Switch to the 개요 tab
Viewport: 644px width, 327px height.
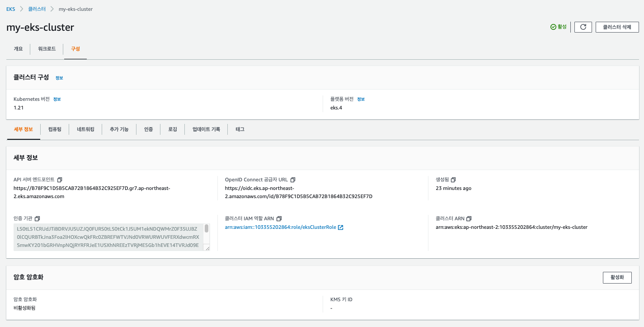pyautogui.click(x=18, y=49)
